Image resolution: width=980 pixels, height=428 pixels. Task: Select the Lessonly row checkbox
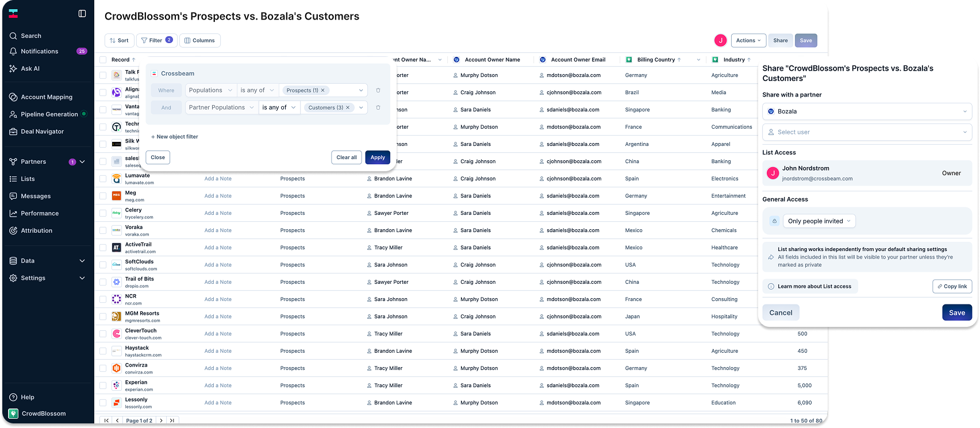(x=103, y=403)
